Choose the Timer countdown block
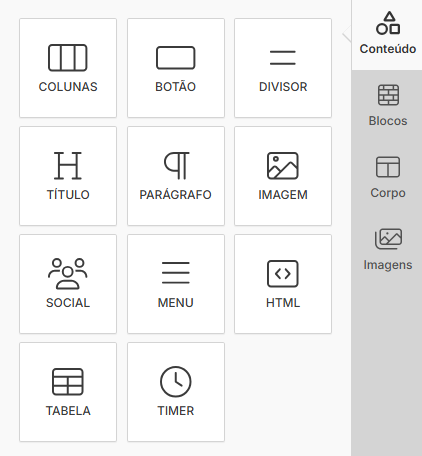The width and height of the screenshot is (422, 456). 176,392
